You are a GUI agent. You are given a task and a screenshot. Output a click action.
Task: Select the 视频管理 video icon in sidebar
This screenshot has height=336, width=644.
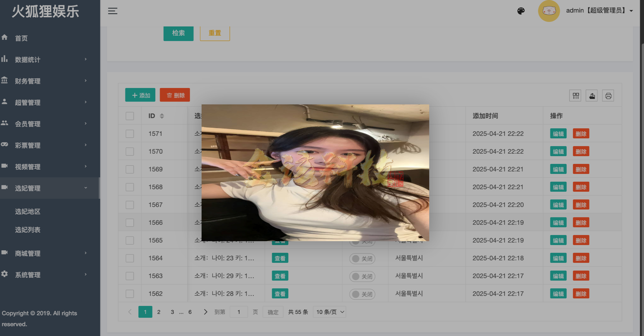5,166
